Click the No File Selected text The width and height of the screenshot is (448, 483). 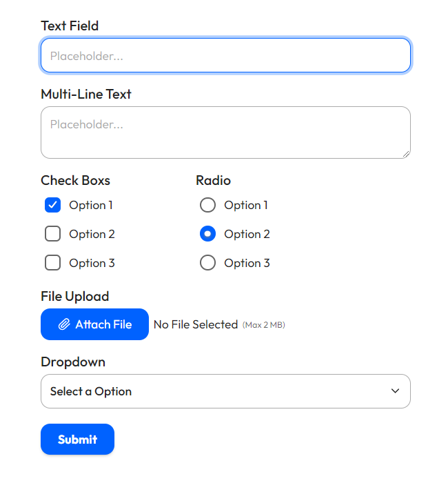click(x=196, y=324)
